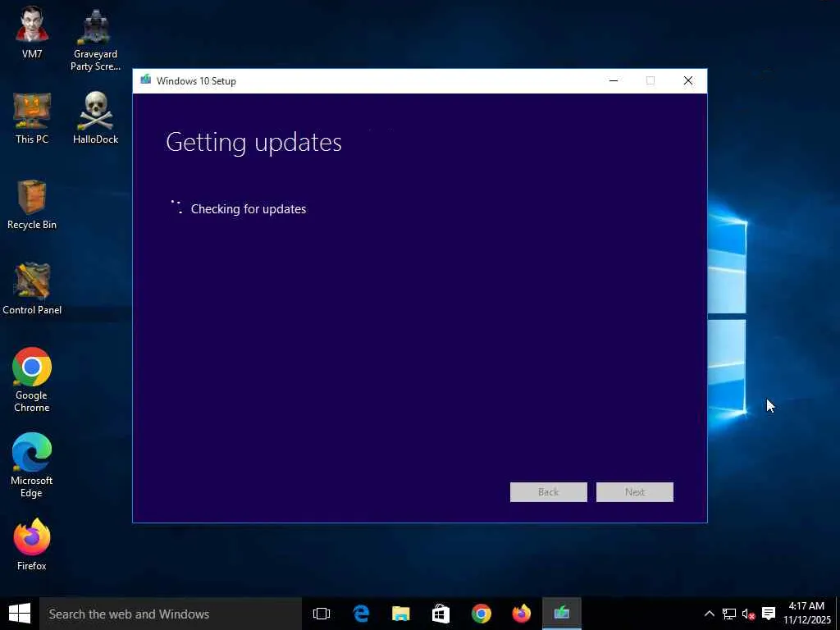Open Task View from the taskbar

pos(322,614)
